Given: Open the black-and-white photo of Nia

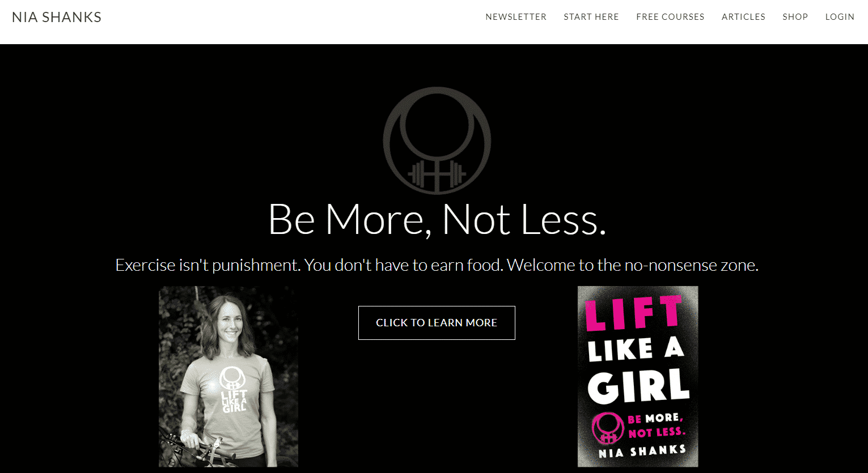Looking at the screenshot, I should (228, 376).
